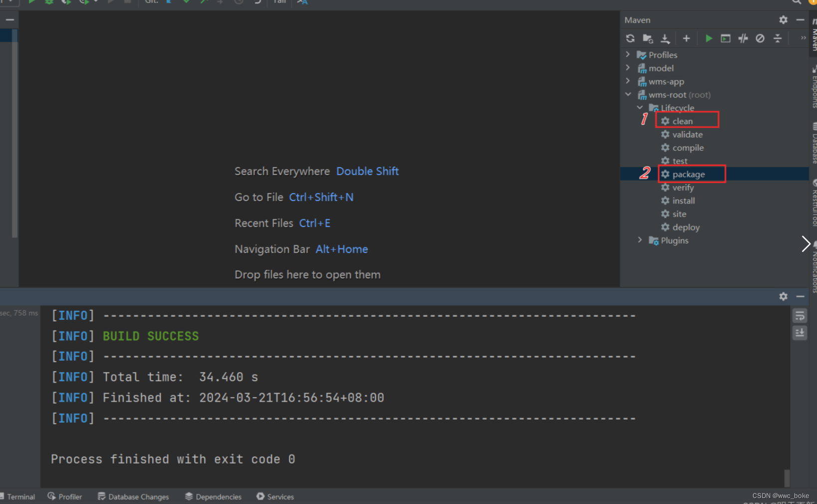817x504 pixels.
Task: Select the Plugins folder row
Action: (x=714, y=241)
